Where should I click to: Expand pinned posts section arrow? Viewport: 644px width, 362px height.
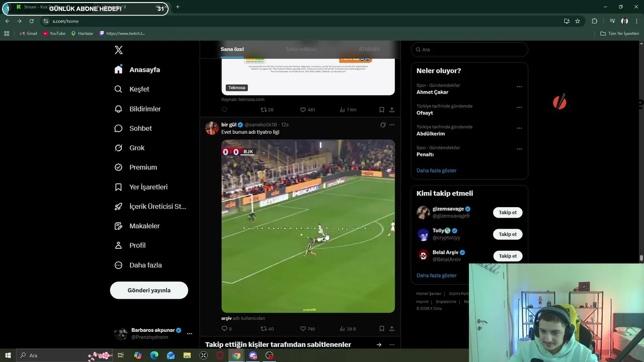point(379,344)
